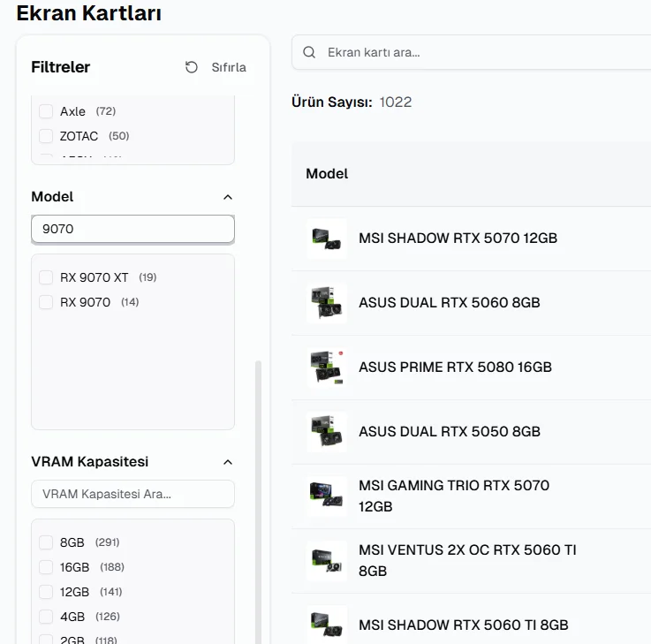Open MSI SHADOW RTX 5060 TI thumbnail
This screenshot has height=644, width=651.
pyautogui.click(x=327, y=625)
